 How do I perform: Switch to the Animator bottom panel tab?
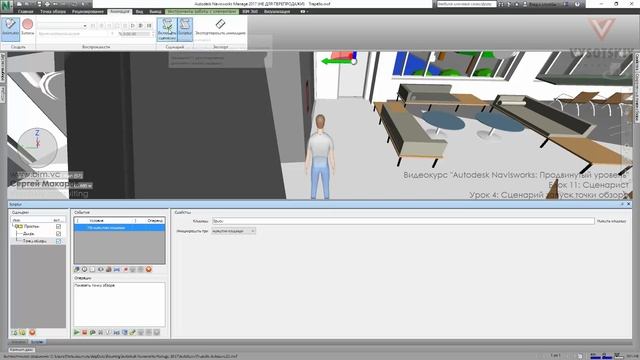[19, 342]
